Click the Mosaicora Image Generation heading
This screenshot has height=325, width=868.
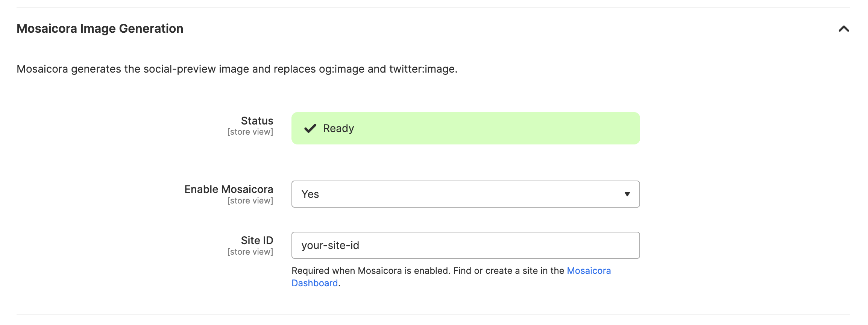pyautogui.click(x=100, y=29)
